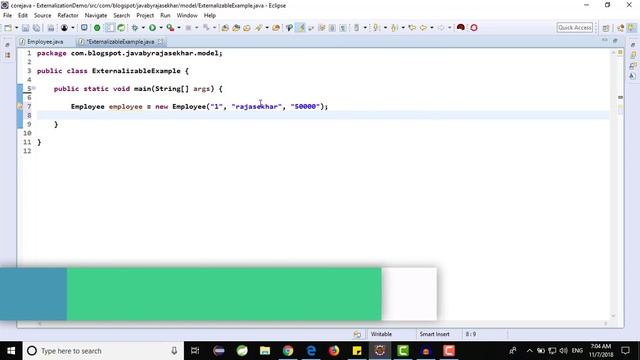
Task: Click the overview ruler marker beside line 6
Action: tap(620, 98)
